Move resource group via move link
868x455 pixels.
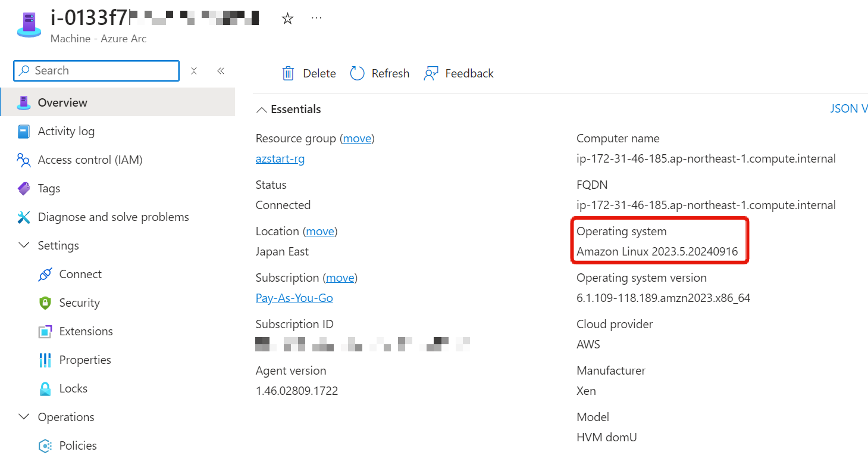coord(357,138)
